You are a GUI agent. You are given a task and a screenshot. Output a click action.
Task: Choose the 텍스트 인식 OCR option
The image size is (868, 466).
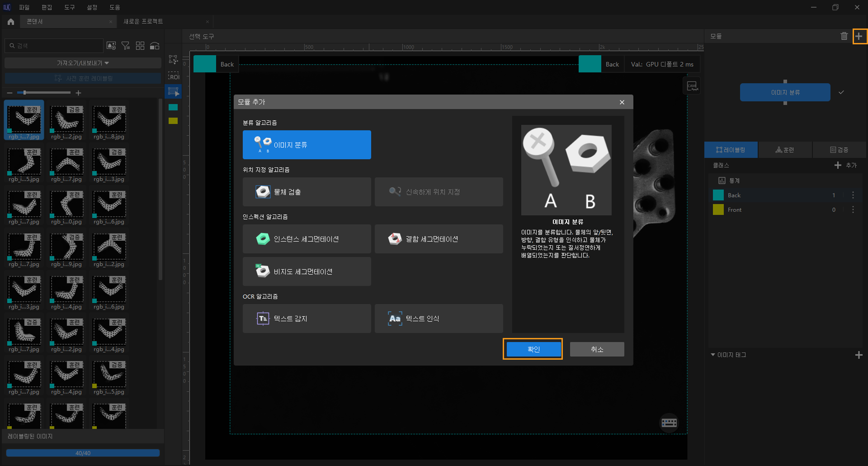tap(439, 319)
